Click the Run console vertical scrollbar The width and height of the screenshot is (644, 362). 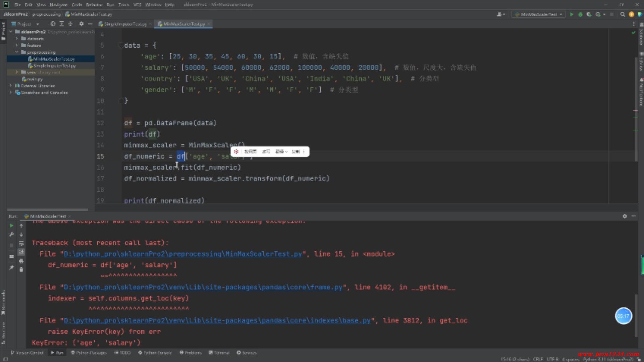click(x=636, y=315)
